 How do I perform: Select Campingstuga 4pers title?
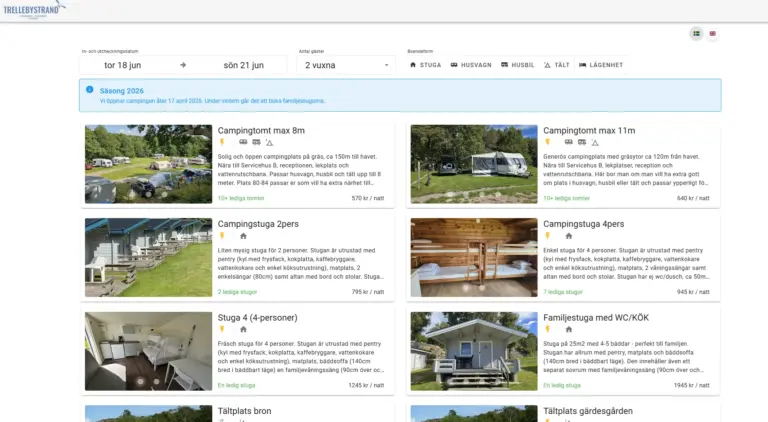[583, 224]
